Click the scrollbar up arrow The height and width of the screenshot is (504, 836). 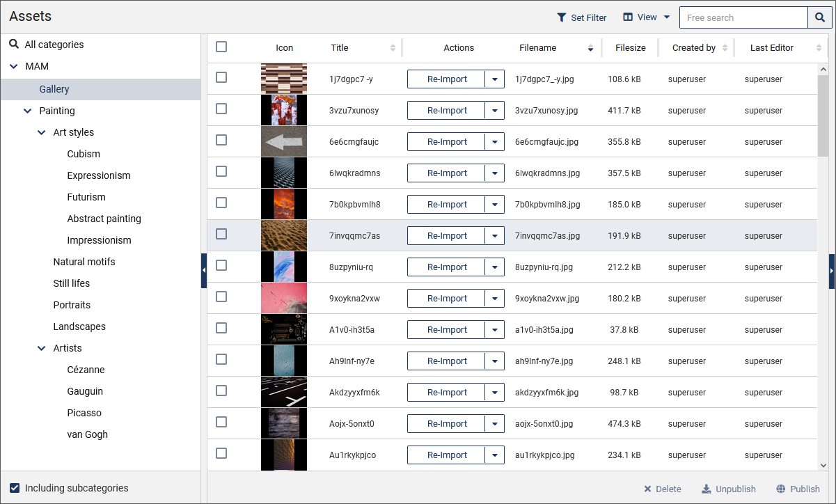click(x=823, y=69)
